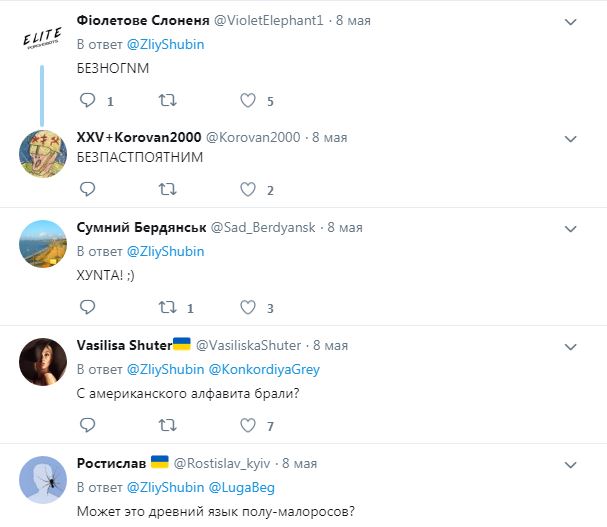Reply to the ХУNТА tweet
The height and width of the screenshot is (527, 607).
click(x=86, y=307)
